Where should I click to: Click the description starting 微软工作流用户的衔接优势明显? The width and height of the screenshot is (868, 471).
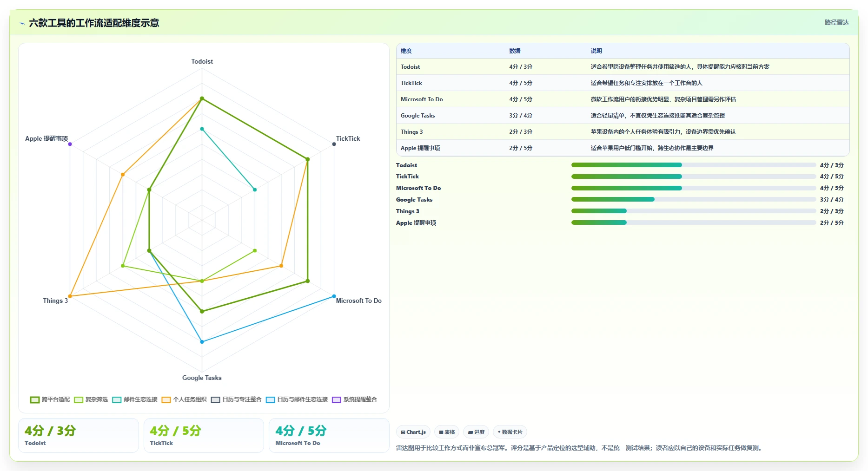click(x=663, y=99)
